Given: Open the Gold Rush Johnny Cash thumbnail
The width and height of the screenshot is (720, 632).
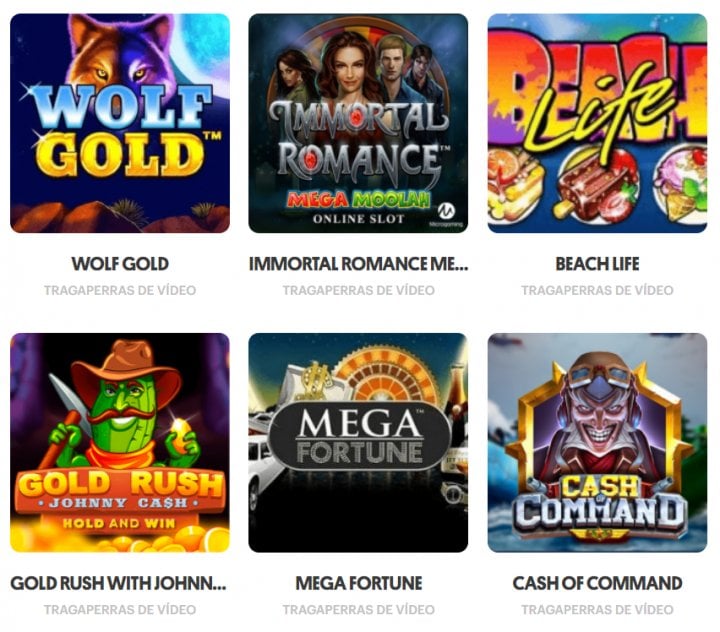Looking at the screenshot, I should point(120,442).
